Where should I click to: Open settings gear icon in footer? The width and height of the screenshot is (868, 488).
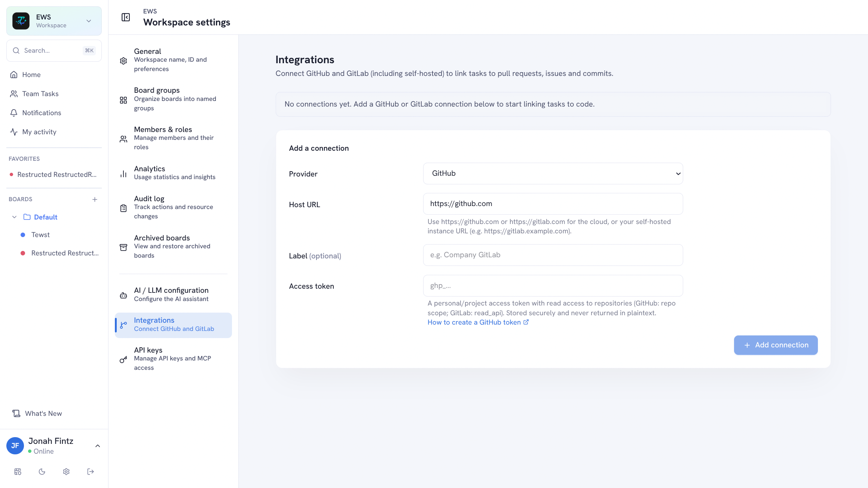pos(66,472)
